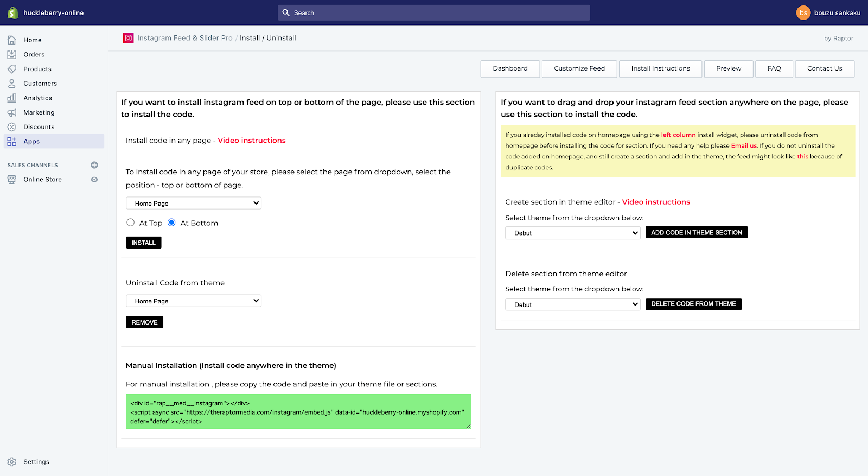Click the INSTALL button
The width and height of the screenshot is (868, 476).
coord(144,243)
